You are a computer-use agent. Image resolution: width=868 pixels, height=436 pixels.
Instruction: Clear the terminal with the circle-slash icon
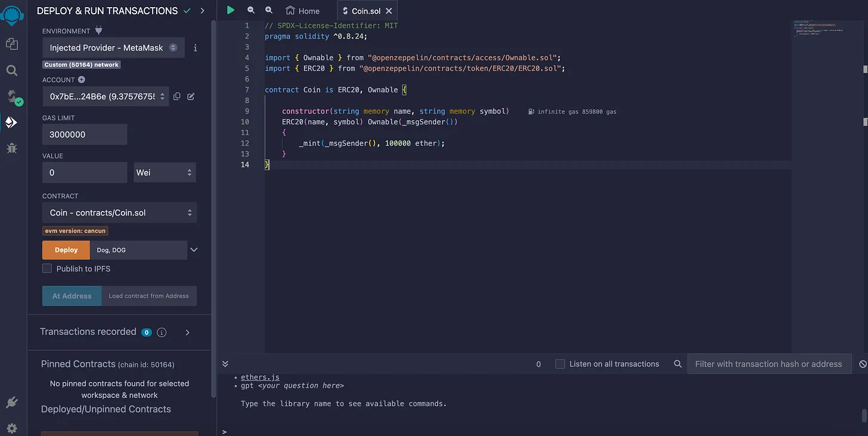coord(863,364)
